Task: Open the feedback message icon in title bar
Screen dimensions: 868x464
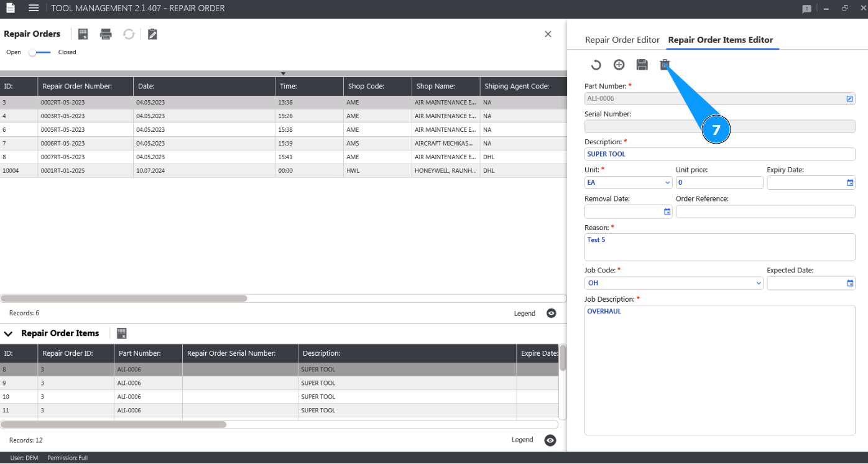Action: [806, 9]
